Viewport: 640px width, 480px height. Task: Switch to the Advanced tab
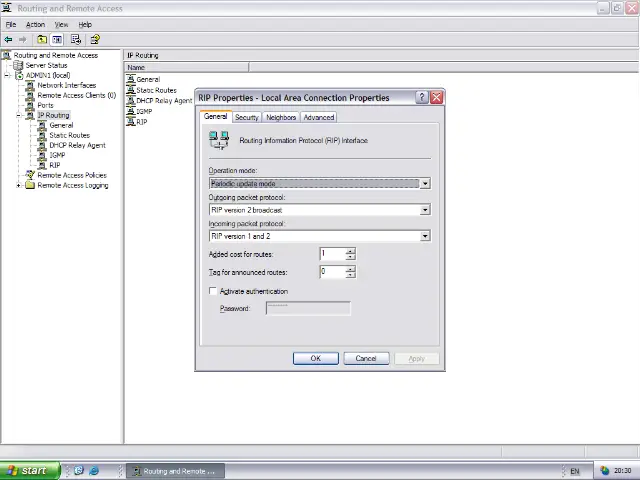point(319,118)
